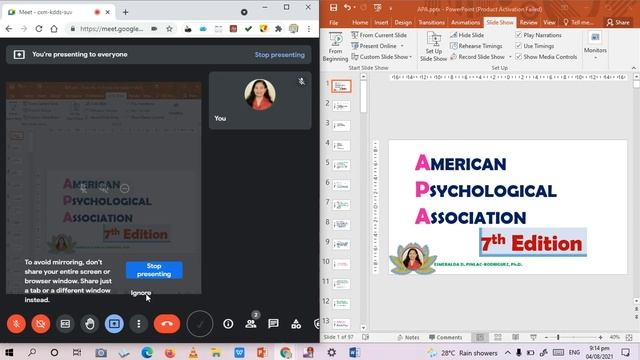Raise hand in Meet
The image size is (640, 360).
(90, 324)
